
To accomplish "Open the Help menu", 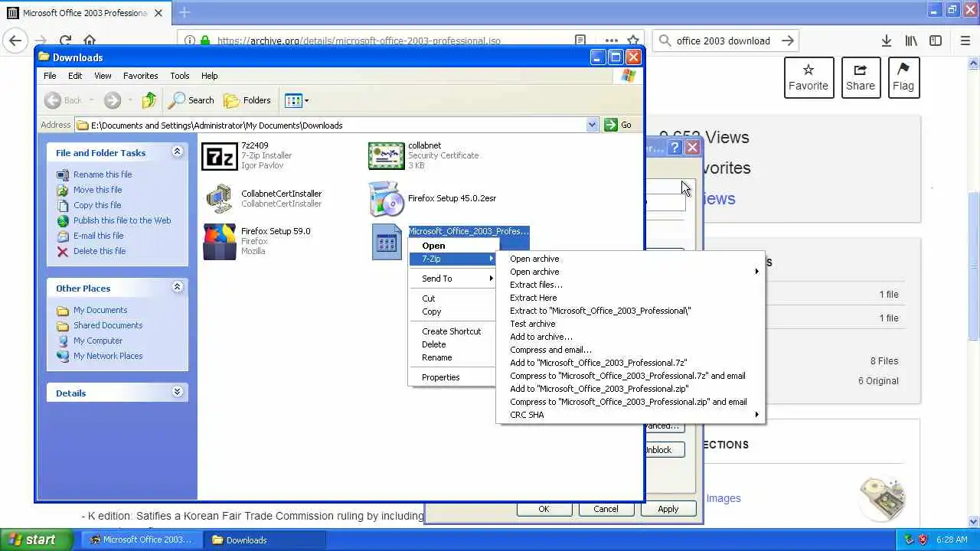I will click(x=210, y=76).
